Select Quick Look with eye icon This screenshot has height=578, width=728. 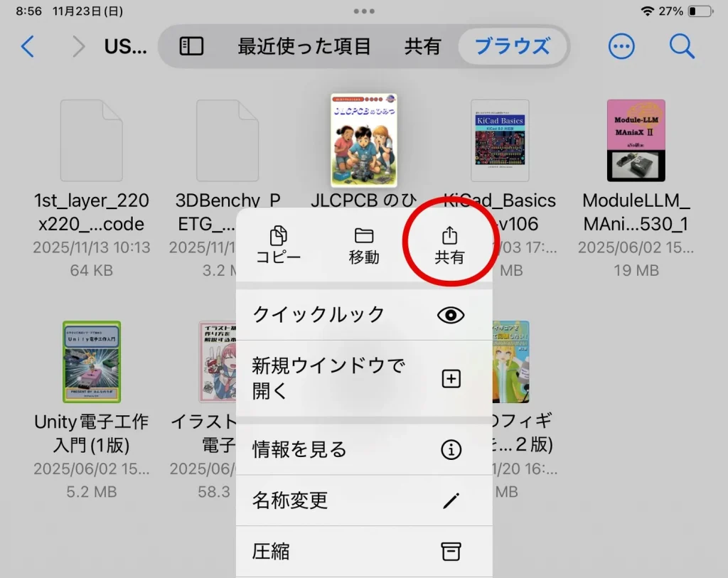pyautogui.click(x=363, y=315)
